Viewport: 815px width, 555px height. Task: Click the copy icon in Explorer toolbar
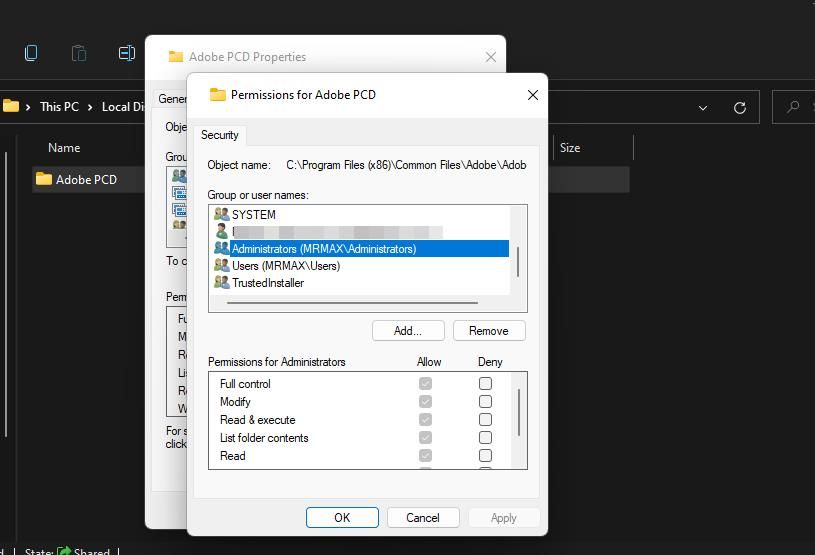tap(31, 53)
